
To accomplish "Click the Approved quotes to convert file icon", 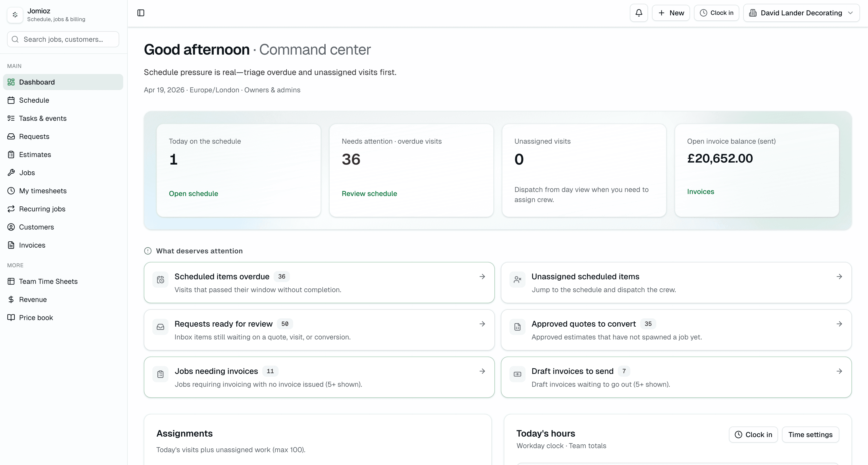I will [x=517, y=327].
